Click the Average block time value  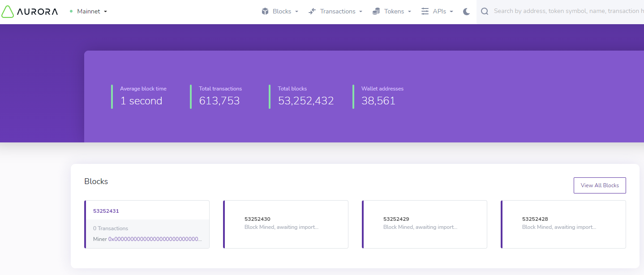point(141,101)
